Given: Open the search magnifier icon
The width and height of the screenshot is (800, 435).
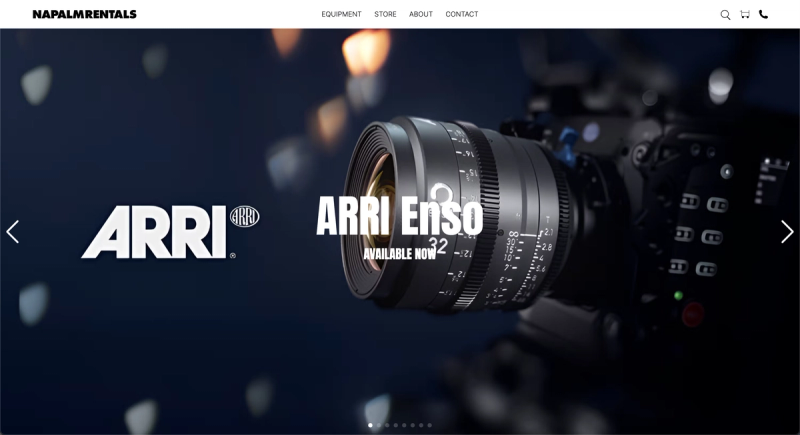Looking at the screenshot, I should tap(725, 15).
